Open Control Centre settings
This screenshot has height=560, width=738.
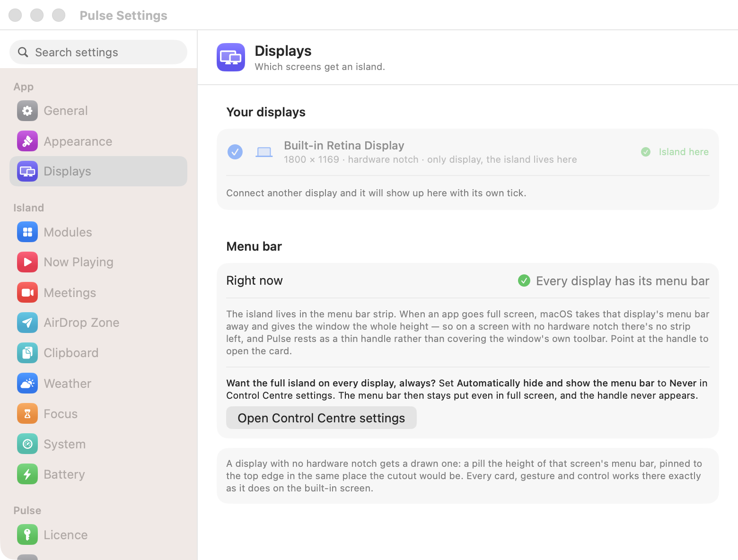pos(321,418)
